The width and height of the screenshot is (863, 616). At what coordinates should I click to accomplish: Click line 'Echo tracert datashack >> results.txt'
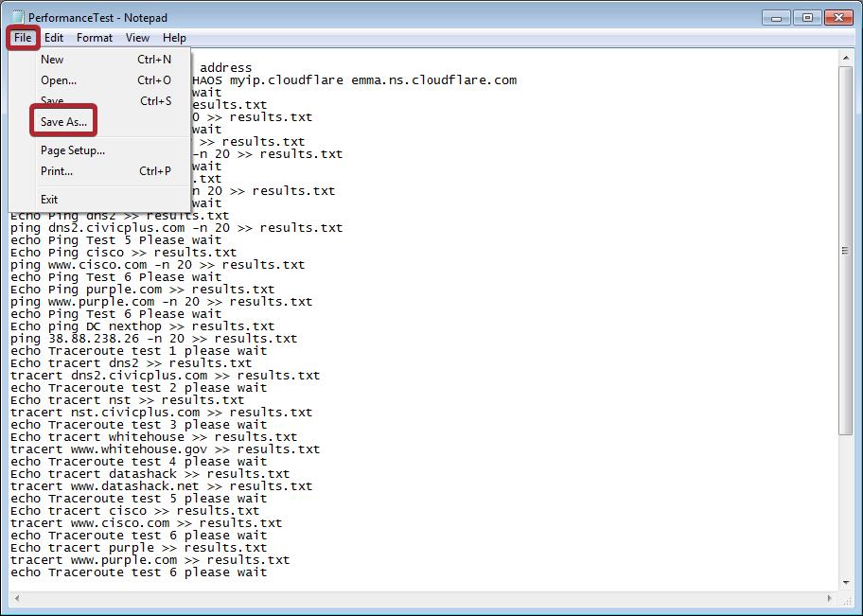pos(150,474)
